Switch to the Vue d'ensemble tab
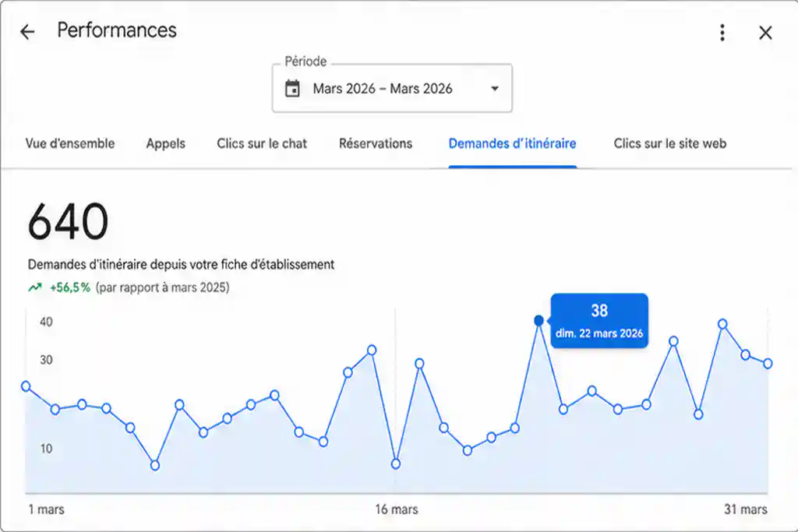 tap(70, 143)
